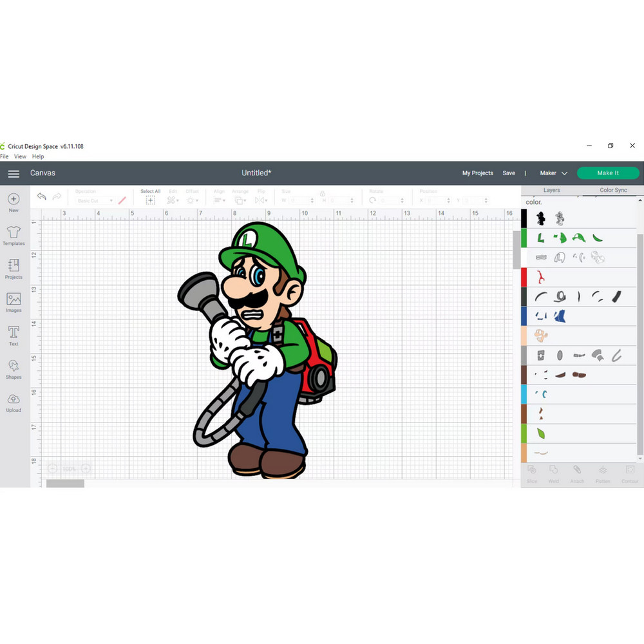This screenshot has height=644, width=644.
Task: Open My Projects
Action: coord(477,173)
